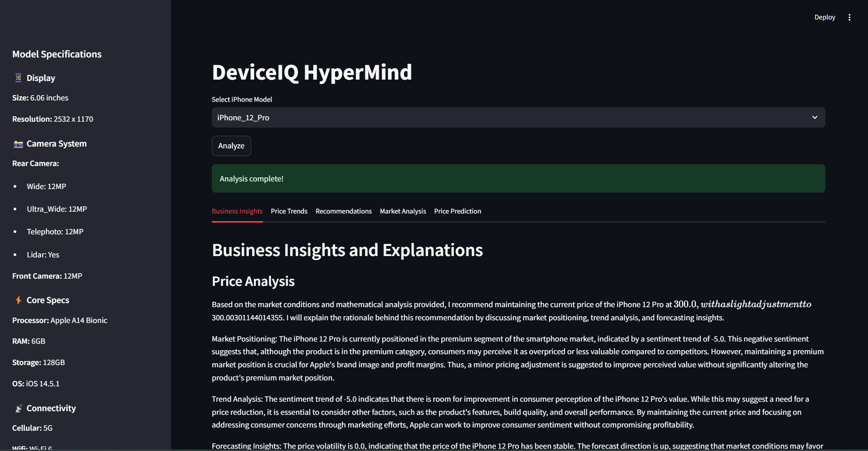Open the Recommendations tab

click(343, 211)
